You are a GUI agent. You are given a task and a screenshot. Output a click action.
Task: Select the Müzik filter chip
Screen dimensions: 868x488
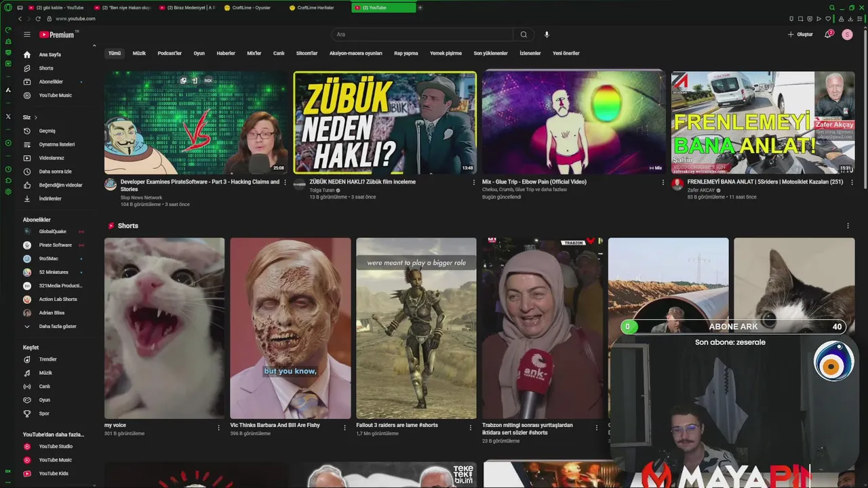tap(139, 54)
